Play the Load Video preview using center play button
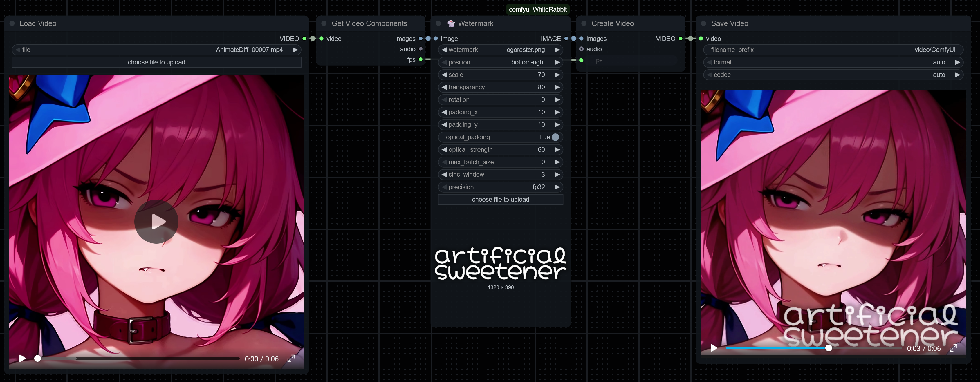The image size is (980, 382). (156, 222)
